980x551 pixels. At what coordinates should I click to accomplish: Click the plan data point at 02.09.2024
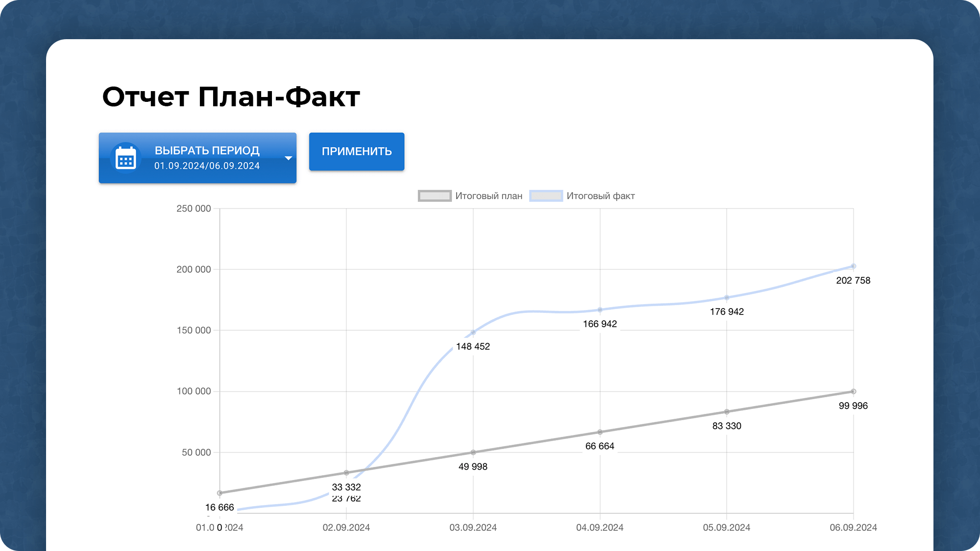point(346,473)
